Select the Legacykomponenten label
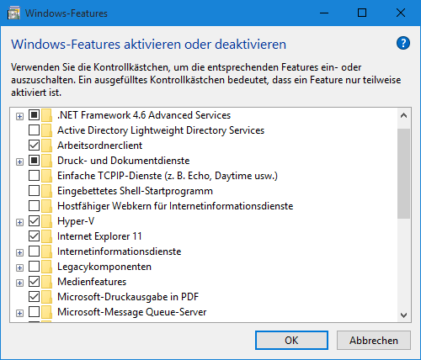This screenshot has width=421, height=360. 104,267
